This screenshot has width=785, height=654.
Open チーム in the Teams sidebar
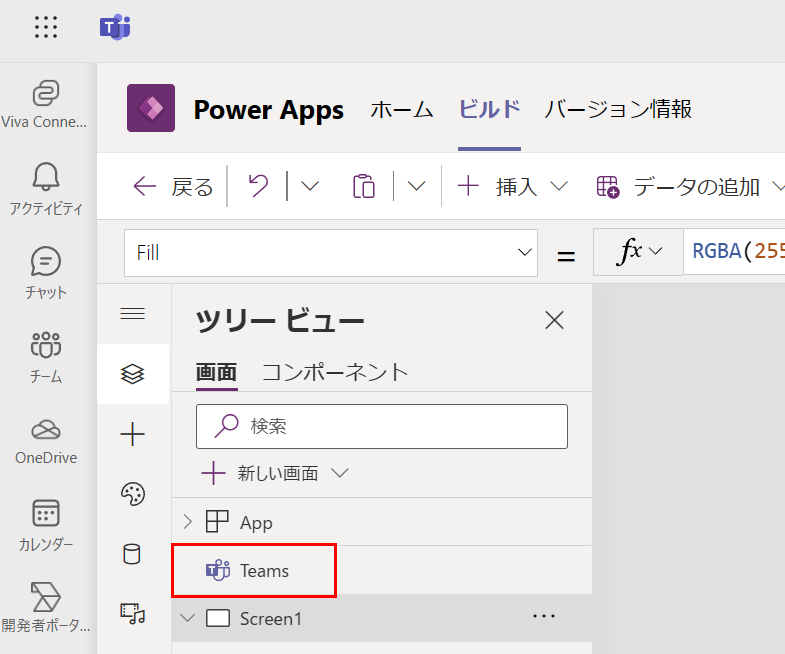pos(46,357)
